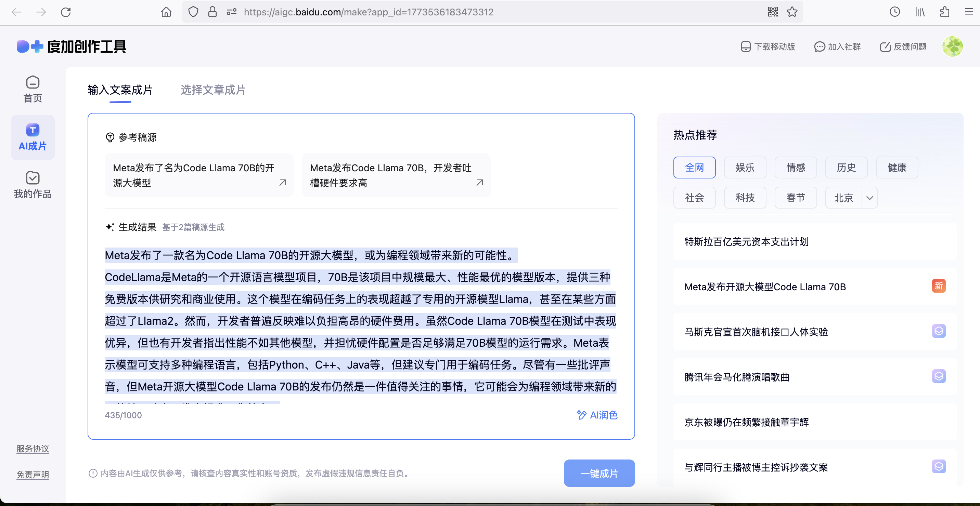Expand the 北京 city dropdown arrow

870,198
